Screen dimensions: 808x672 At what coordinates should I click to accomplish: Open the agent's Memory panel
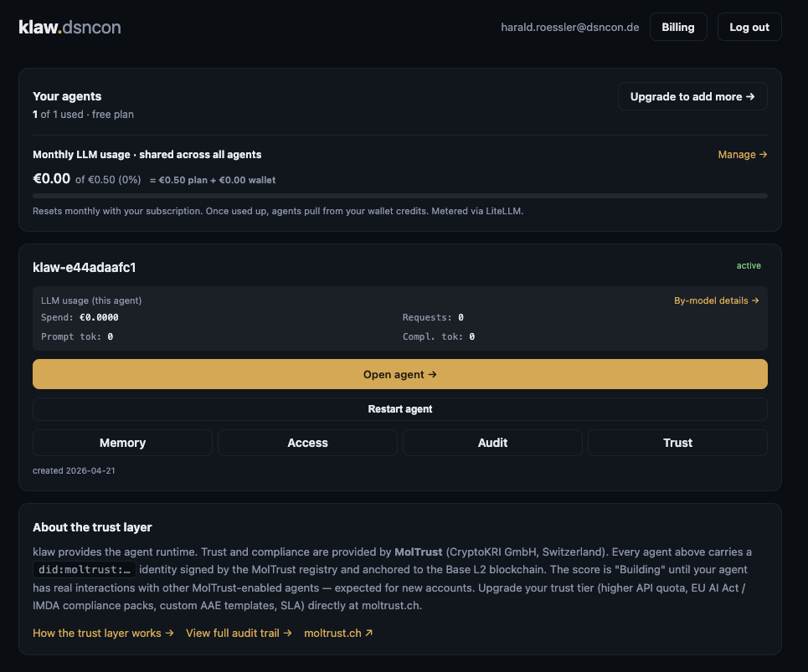[x=122, y=442]
